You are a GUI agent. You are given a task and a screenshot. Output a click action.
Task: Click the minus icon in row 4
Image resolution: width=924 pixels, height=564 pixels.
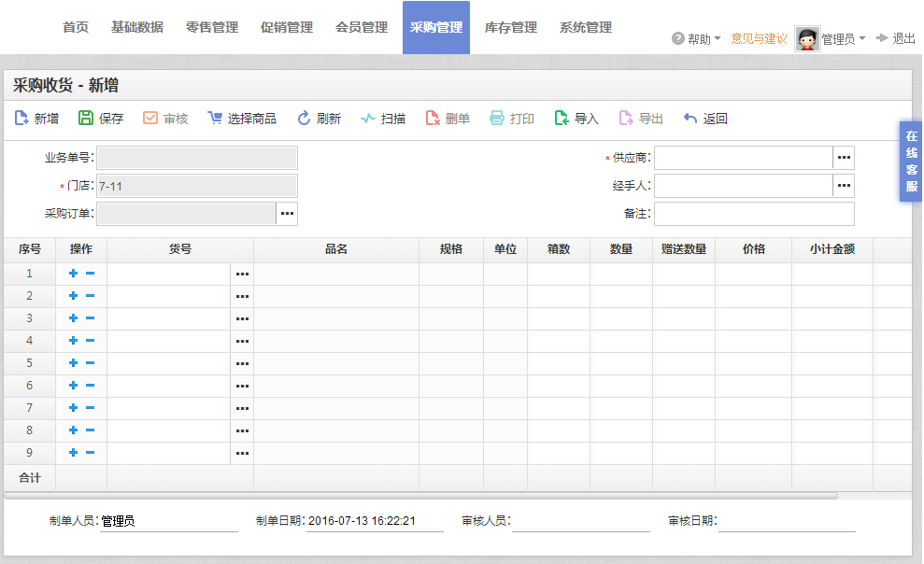[x=91, y=340]
